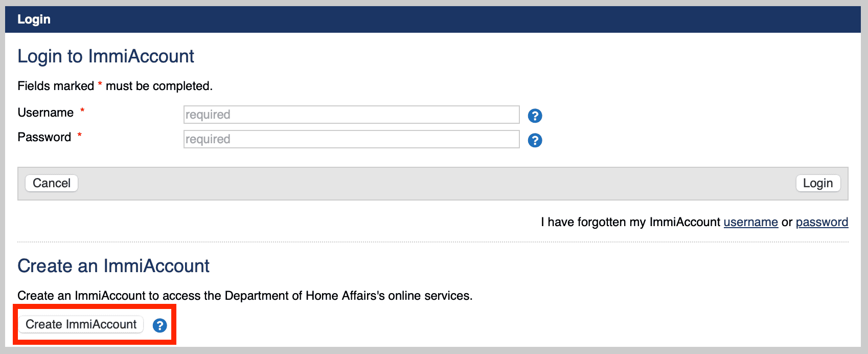Click the Department of Home Affairs description text
Image resolution: width=868 pixels, height=354 pixels.
(x=245, y=296)
